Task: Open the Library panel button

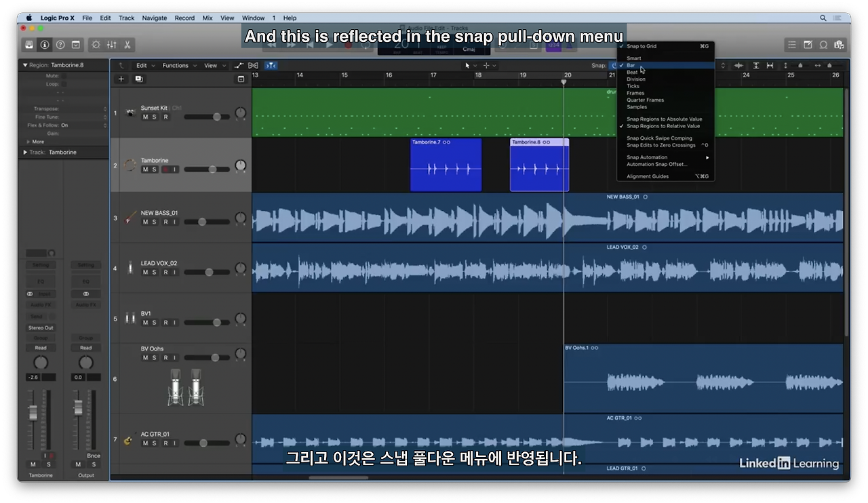Action: 29,45
